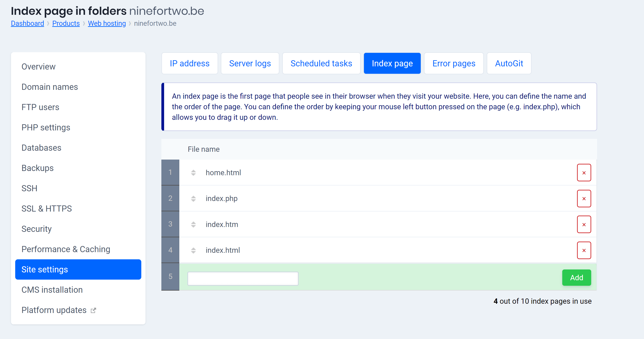Delete the index.htm row
Screen dimensions: 644x339
(x=584, y=224)
